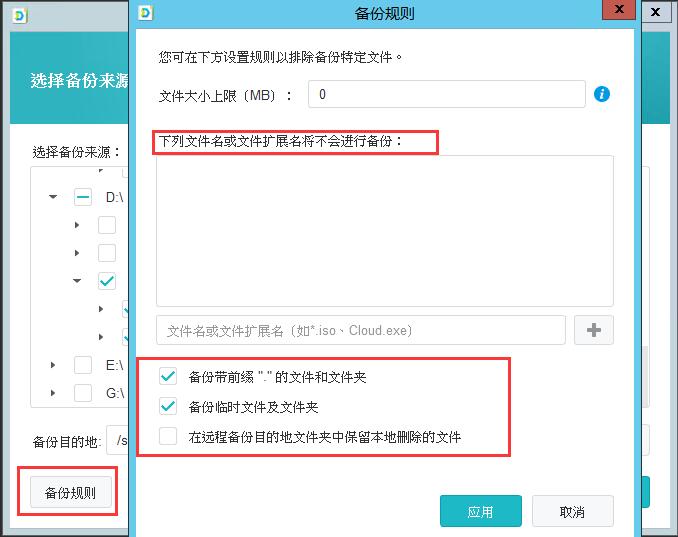Image resolution: width=678 pixels, height=537 pixels.
Task: Click the info icon beside file size limit
Action: pyautogui.click(x=602, y=95)
